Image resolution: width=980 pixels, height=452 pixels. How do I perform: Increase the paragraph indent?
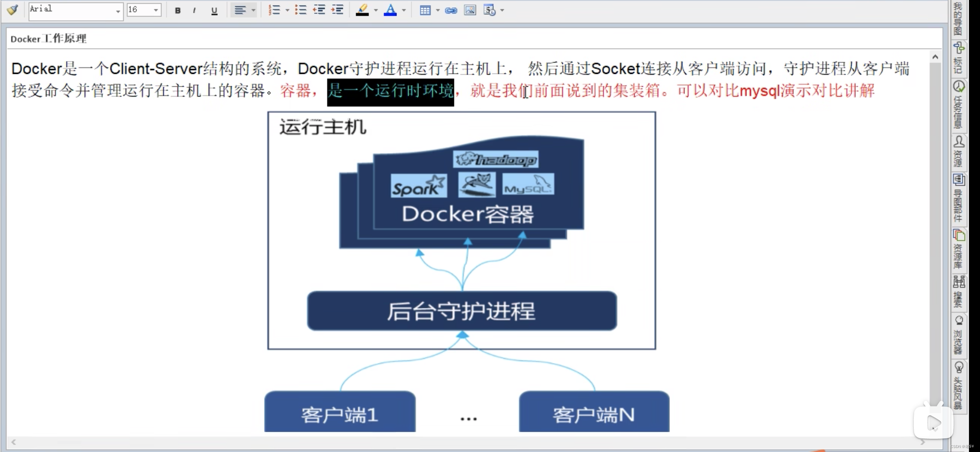click(337, 10)
